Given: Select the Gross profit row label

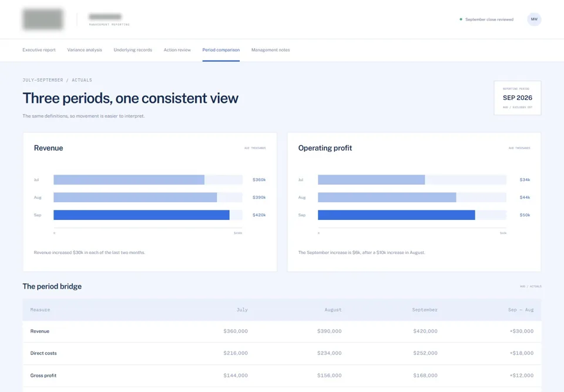Looking at the screenshot, I should (43, 376).
